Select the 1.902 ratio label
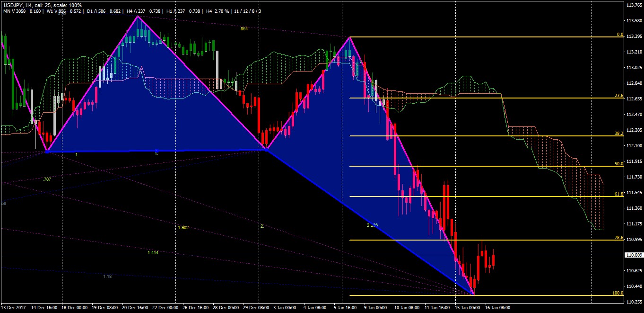This screenshot has width=644, height=313. pos(183,228)
